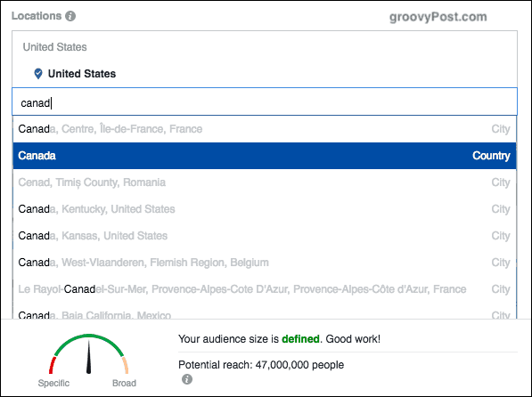Click the Potential reach info icon
The image size is (532, 397).
(x=187, y=379)
